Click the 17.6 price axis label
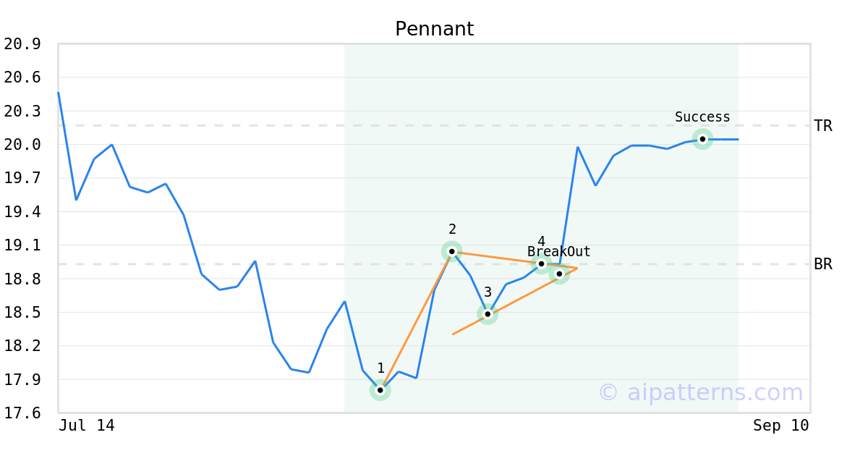This screenshot has width=868, height=456. (x=22, y=413)
